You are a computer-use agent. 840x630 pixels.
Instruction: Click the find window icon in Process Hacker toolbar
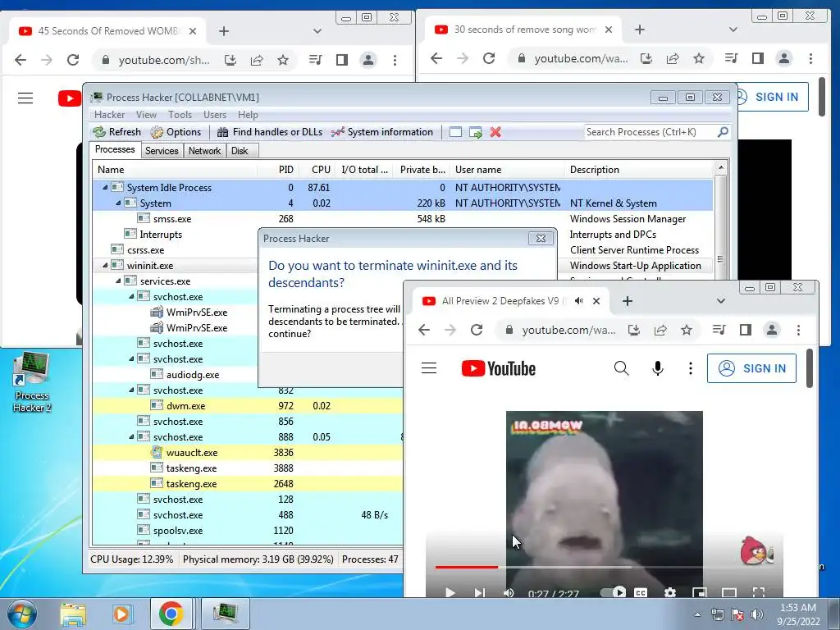[x=455, y=132]
